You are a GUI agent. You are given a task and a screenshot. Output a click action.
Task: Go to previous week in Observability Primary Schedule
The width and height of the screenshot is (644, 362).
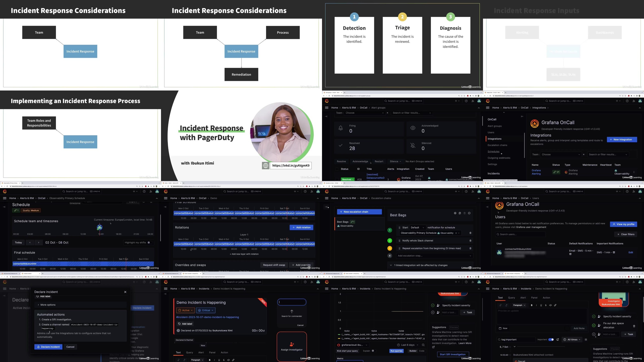tap(30, 243)
